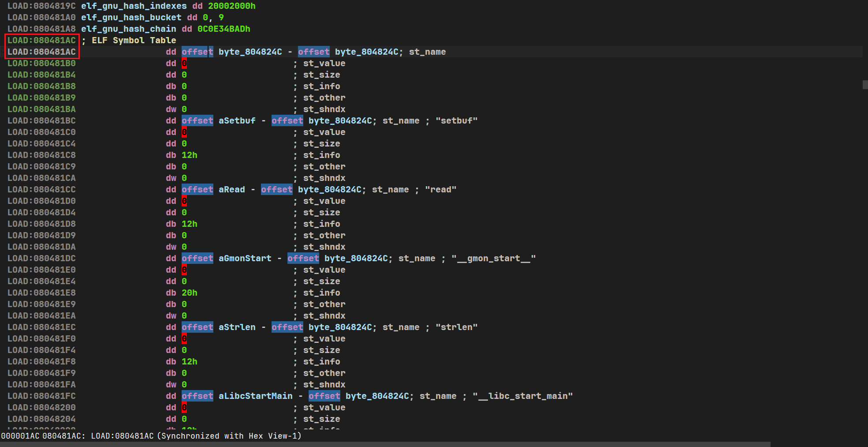Click address LOAD:08048200
Screen dimensions: 868x447
41,408
